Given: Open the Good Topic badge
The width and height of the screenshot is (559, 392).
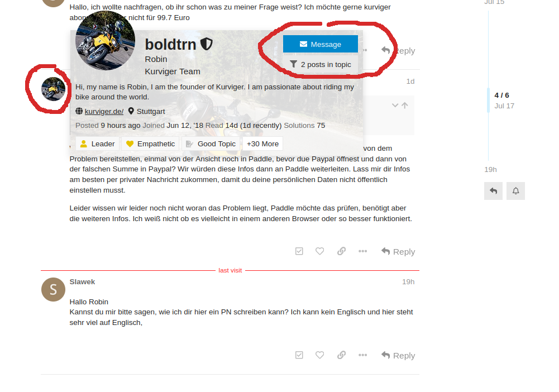Looking at the screenshot, I should pos(211,144).
